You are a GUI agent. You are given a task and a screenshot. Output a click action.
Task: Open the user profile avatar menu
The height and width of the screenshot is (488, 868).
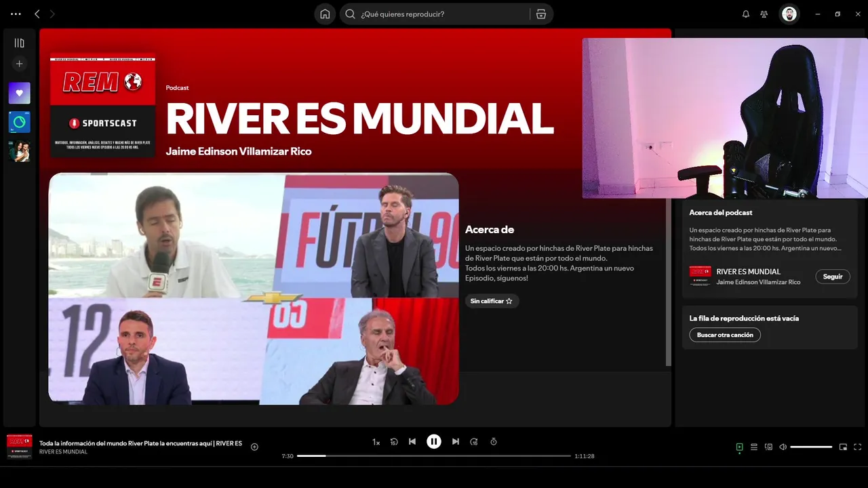point(789,14)
